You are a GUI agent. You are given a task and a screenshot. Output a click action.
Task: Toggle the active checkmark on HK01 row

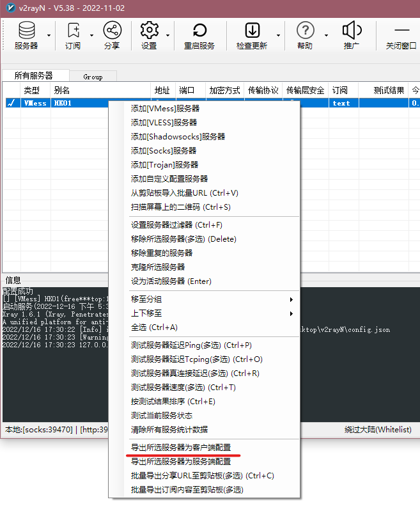pyautogui.click(x=11, y=103)
